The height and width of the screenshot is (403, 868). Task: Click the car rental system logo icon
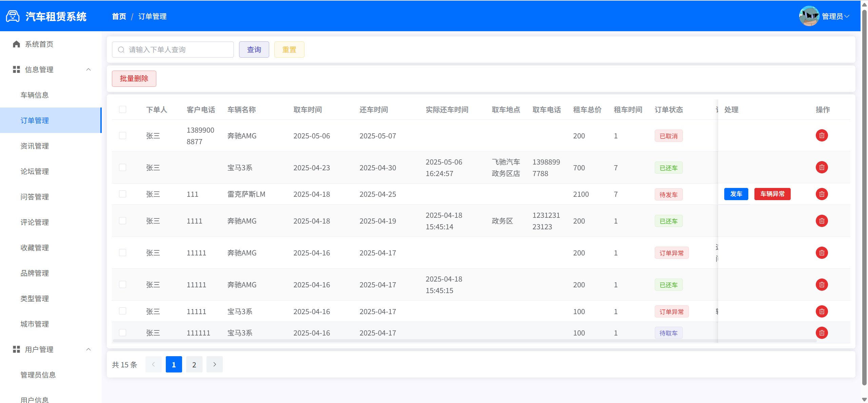click(13, 16)
